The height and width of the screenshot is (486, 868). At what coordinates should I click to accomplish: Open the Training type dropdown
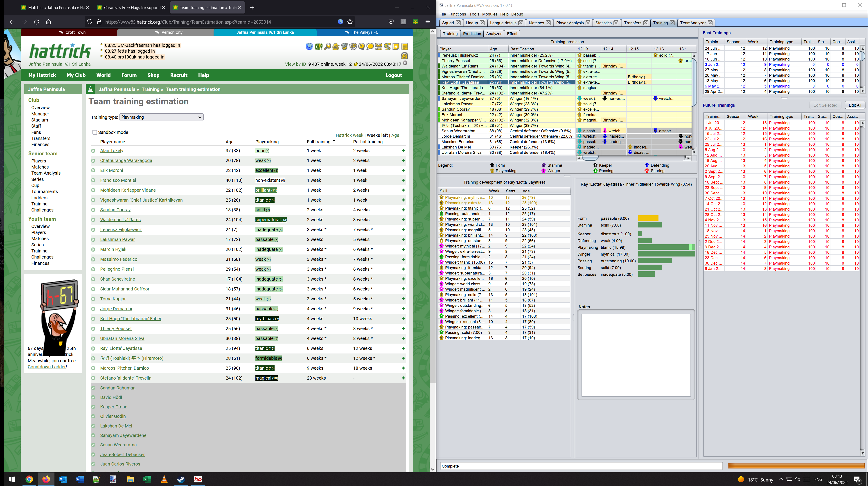161,117
